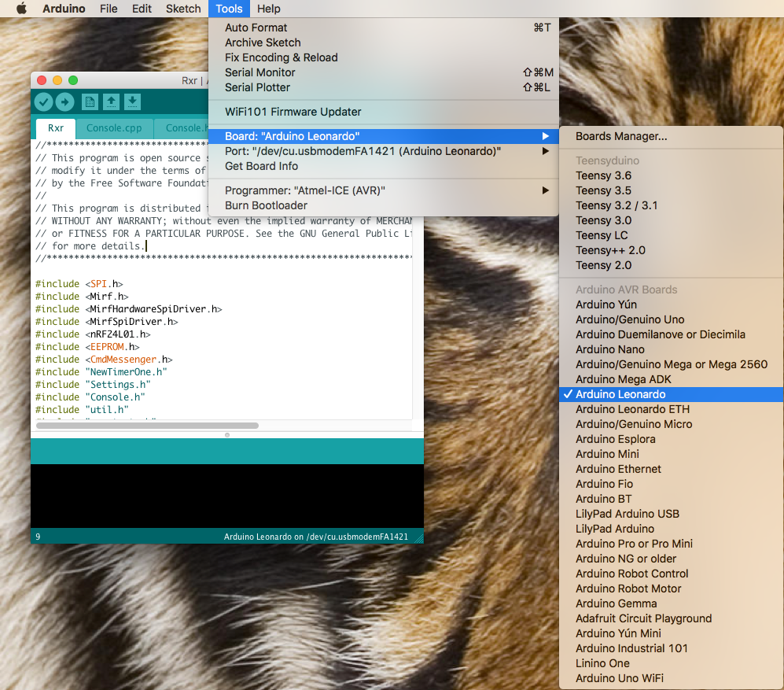The height and width of the screenshot is (690, 784).
Task: Choose Arduino Duemilanove or Diecimila
Action: (x=672, y=334)
